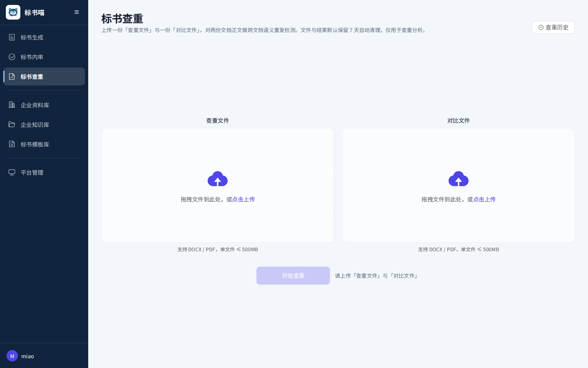This screenshot has width=588, height=368.
Task: Click the 企业知识库 folder icon
Action: 12,124
